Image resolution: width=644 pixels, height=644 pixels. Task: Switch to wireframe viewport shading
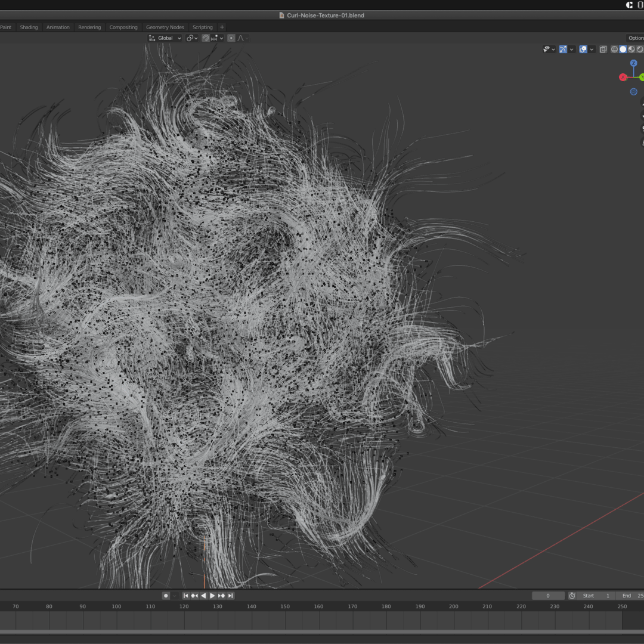click(615, 49)
